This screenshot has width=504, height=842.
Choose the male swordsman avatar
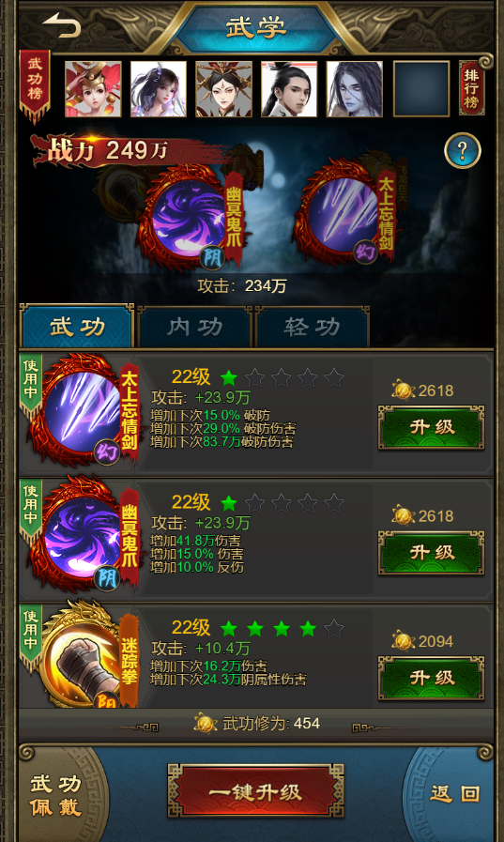289,88
